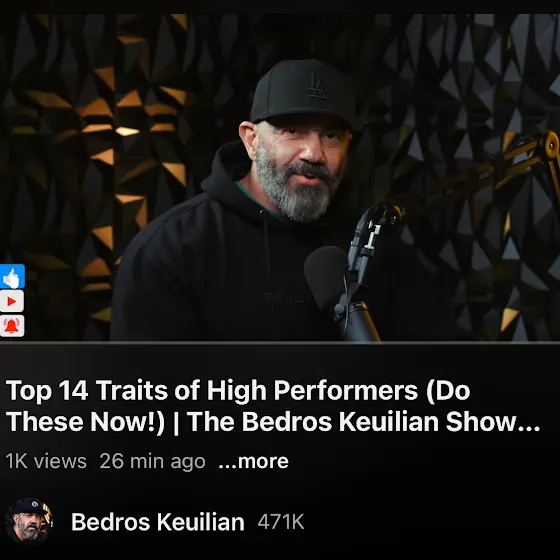Click the dark geometric wall right of speaker
Viewport: 560px width, 560px height.
[464, 89]
